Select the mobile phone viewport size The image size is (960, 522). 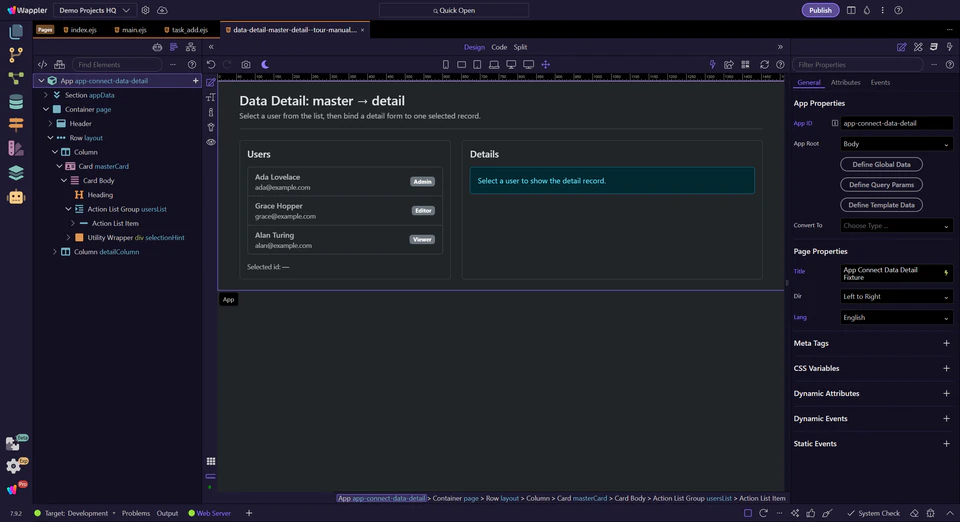coord(446,64)
